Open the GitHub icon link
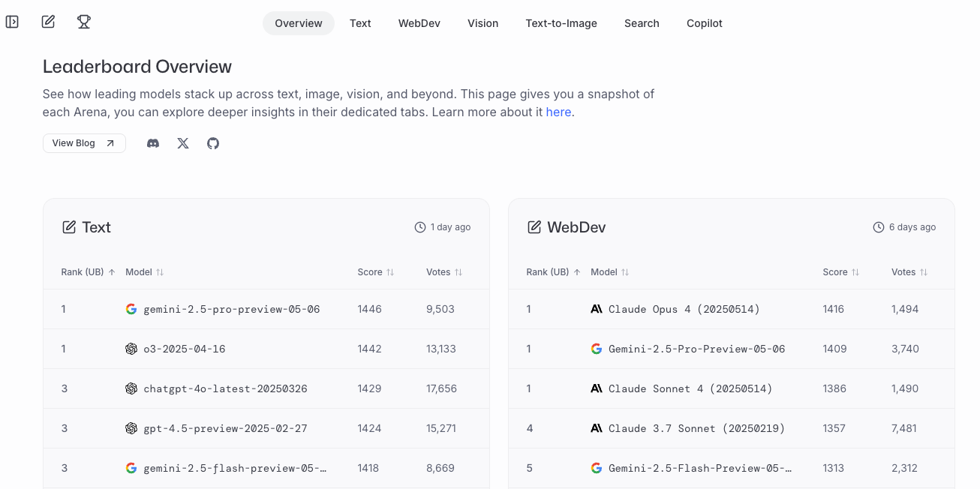 [213, 143]
